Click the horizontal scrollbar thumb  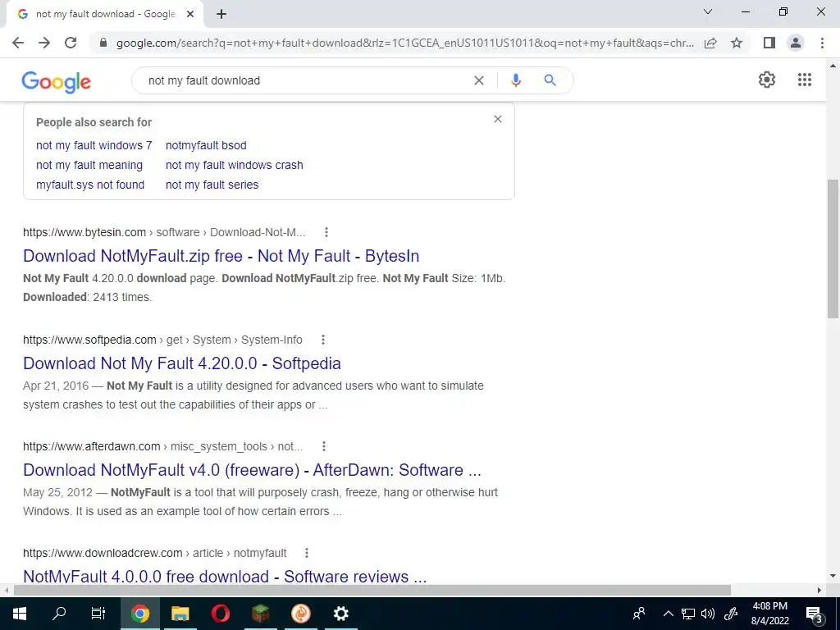pyautogui.click(x=372, y=590)
